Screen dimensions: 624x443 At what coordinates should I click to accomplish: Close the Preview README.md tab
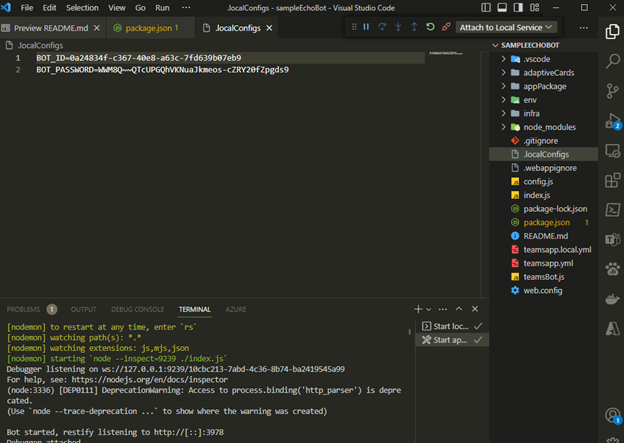[97, 28]
